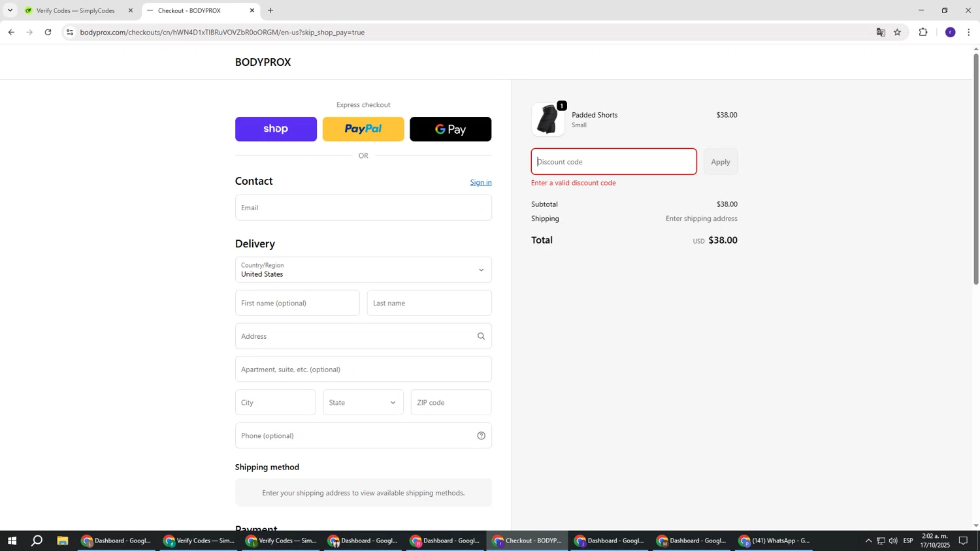
Task: Open the State dropdown
Action: tap(363, 402)
